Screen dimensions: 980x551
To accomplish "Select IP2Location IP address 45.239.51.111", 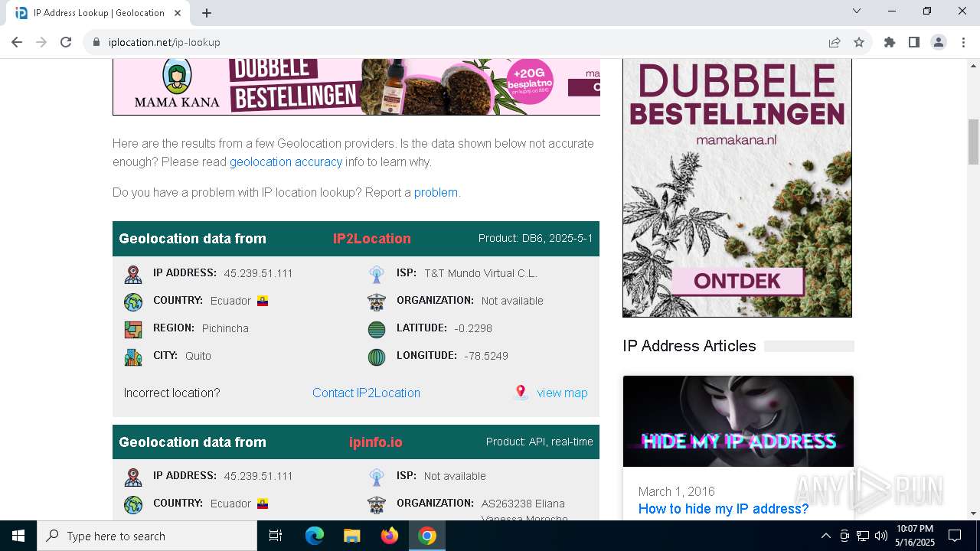I will (x=258, y=273).
